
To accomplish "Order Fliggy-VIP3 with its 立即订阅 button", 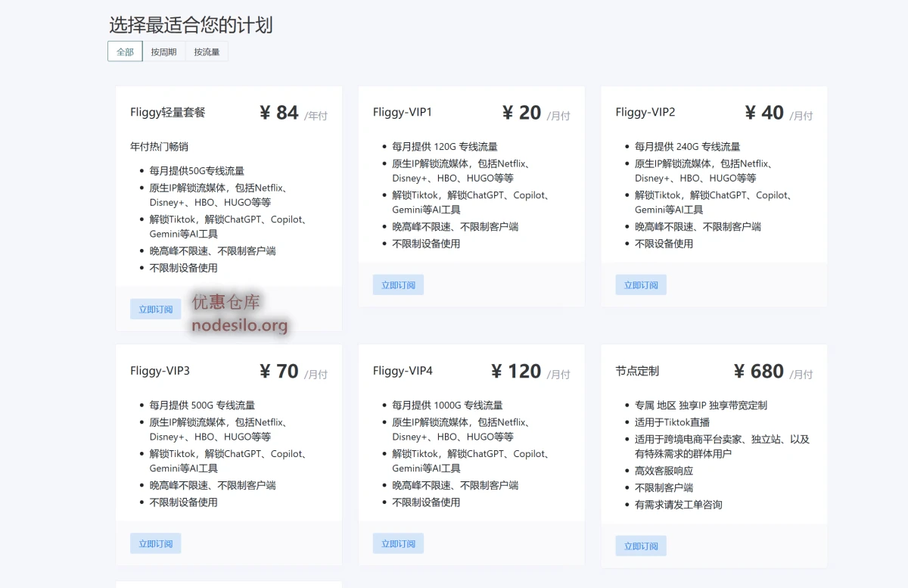I will pyautogui.click(x=156, y=543).
